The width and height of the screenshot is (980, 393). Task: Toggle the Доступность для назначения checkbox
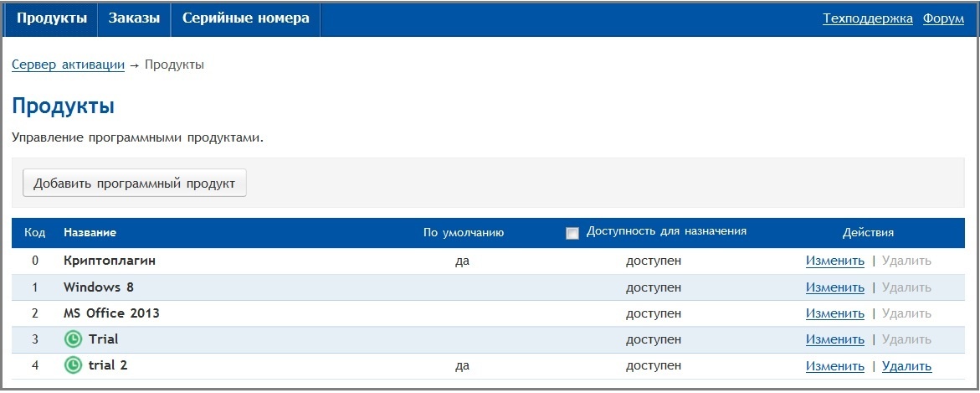pos(572,233)
